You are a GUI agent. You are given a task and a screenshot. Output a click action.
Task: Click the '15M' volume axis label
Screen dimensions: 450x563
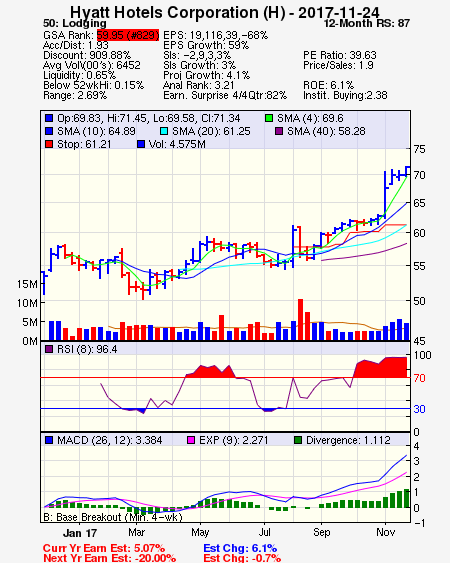[27, 284]
